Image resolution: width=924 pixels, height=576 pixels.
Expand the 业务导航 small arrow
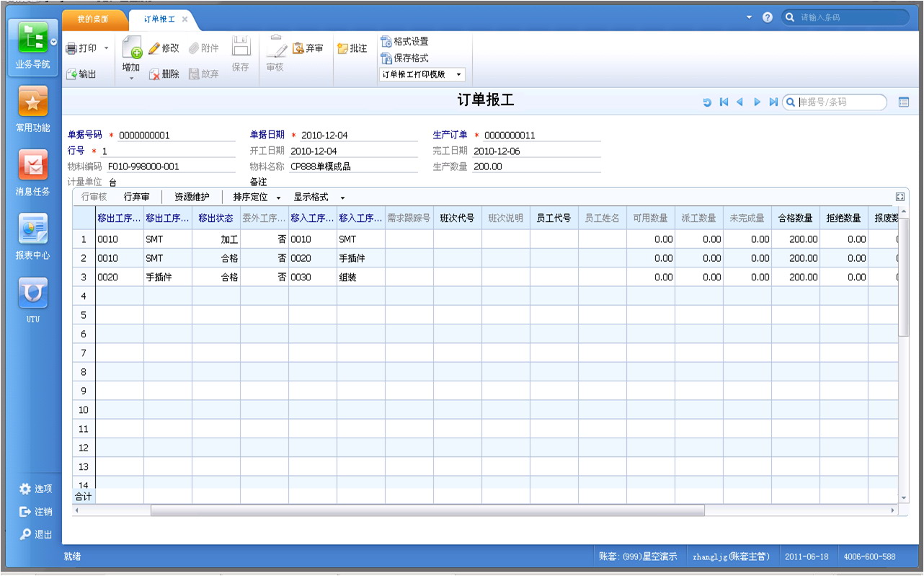[53, 42]
